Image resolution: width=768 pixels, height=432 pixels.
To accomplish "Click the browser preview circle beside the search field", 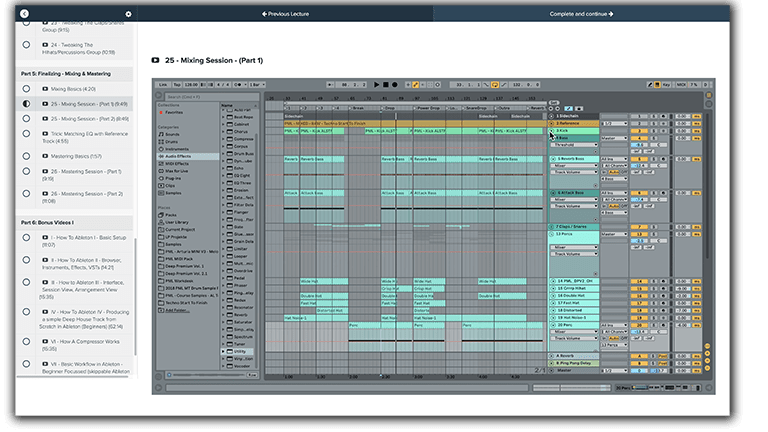I will click(159, 96).
